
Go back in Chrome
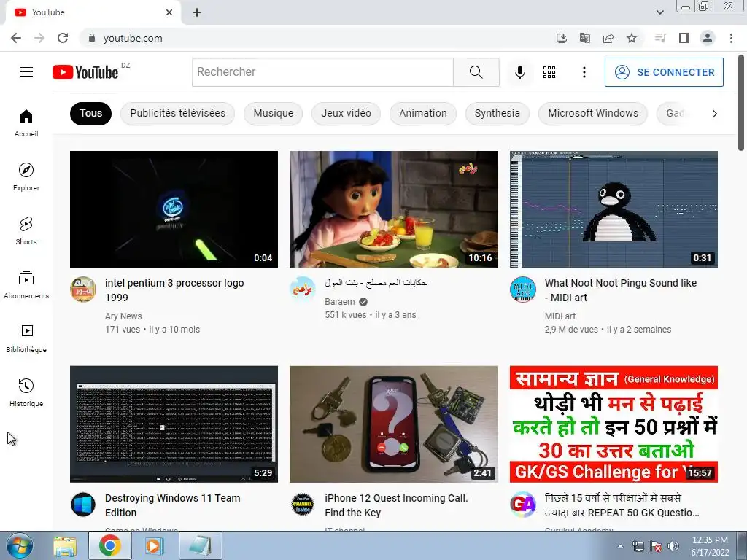(16, 38)
